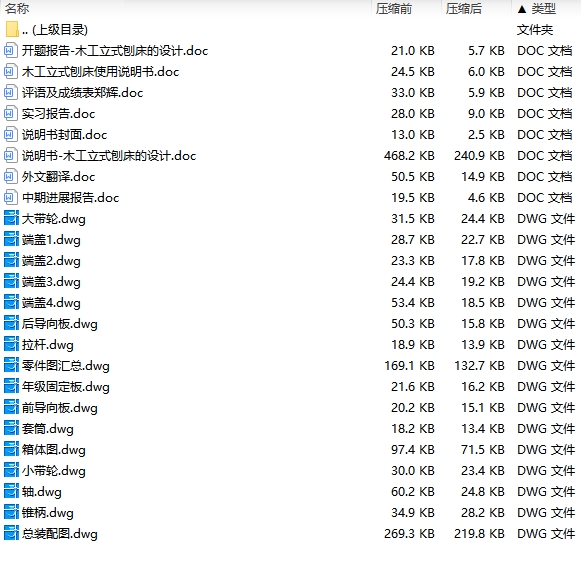The image size is (581, 567).
Task: Click file name 锥柄.dwg
Action: click(47, 513)
